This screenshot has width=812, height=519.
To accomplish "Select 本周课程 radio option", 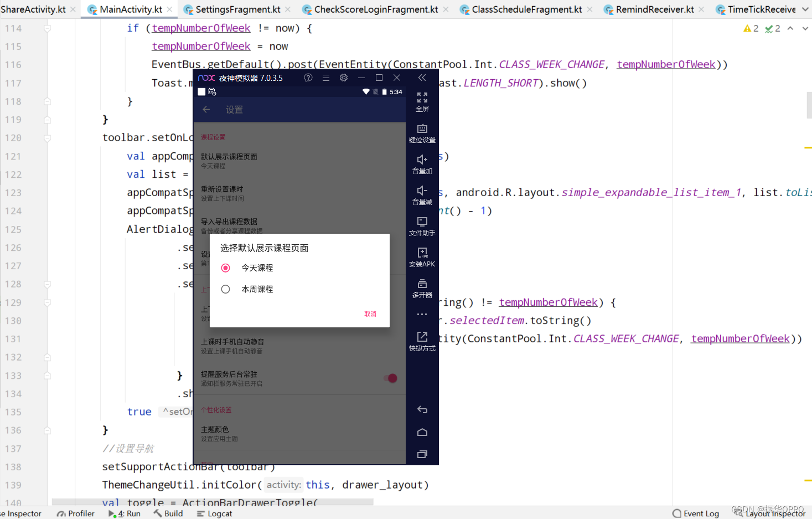I will pyautogui.click(x=247, y=289).
